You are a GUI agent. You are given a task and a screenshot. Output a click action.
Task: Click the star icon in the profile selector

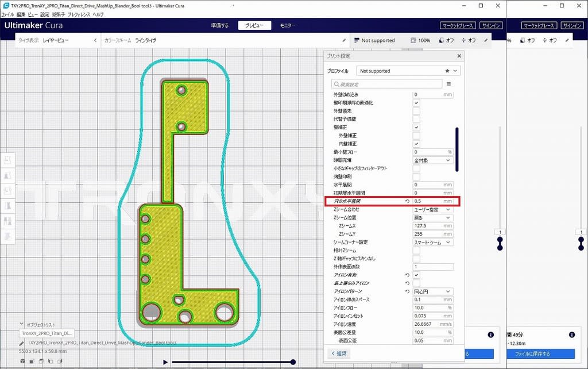coord(447,71)
